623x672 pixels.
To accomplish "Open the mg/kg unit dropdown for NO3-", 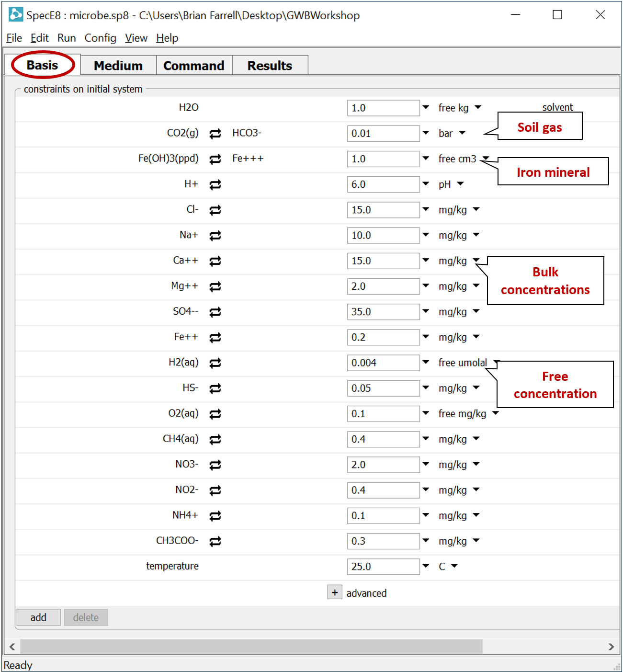I will click(x=476, y=464).
